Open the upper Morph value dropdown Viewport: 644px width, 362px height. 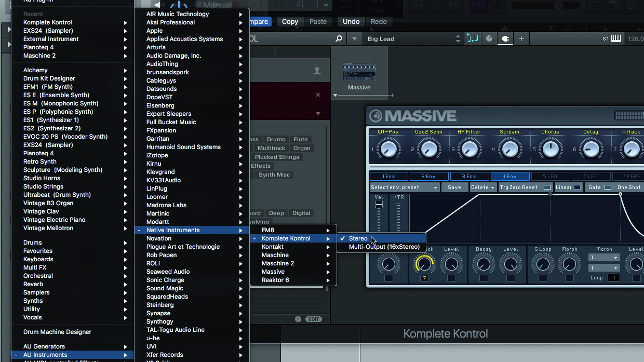point(604,258)
